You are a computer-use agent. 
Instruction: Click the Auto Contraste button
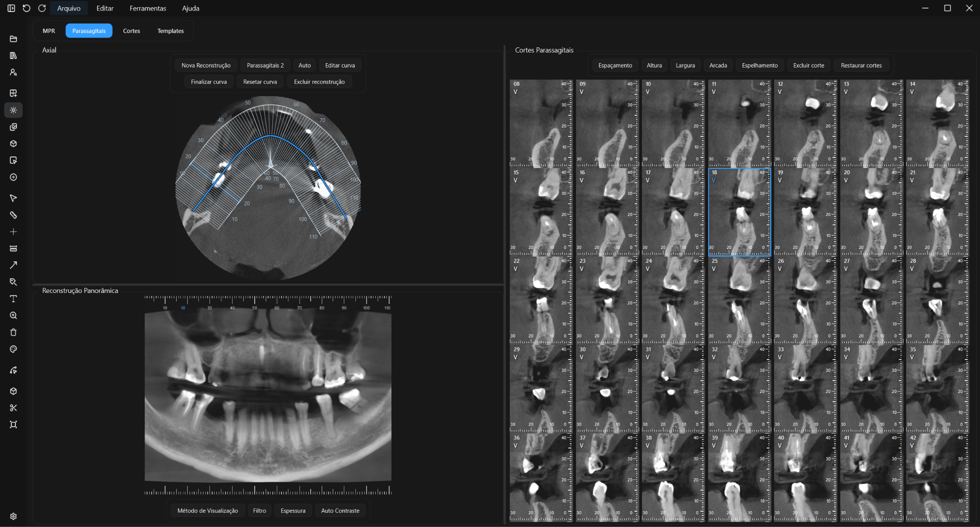click(x=340, y=511)
